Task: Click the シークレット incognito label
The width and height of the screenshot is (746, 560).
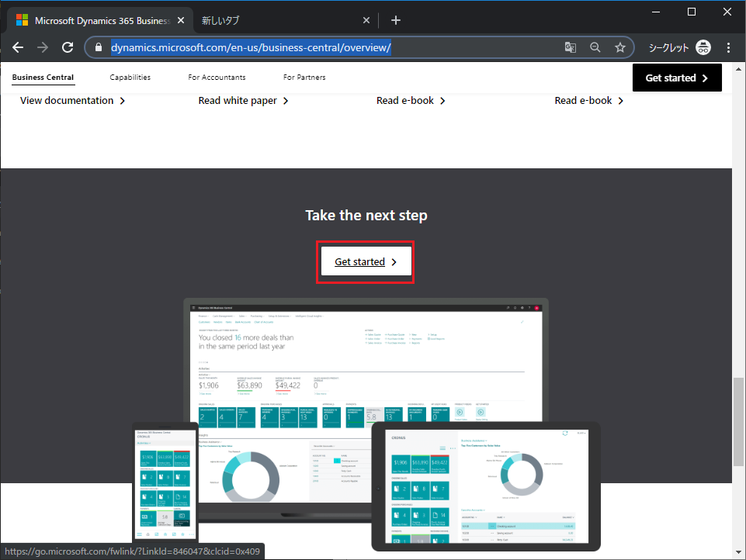Action: [668, 47]
